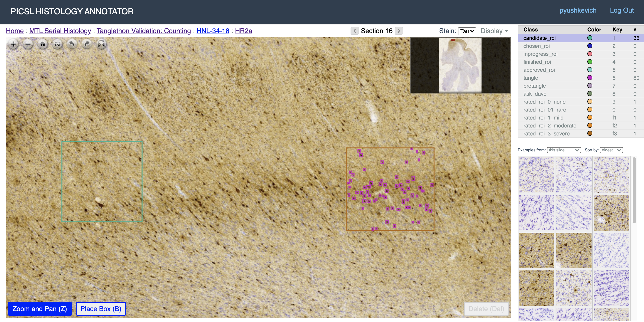
Task: Open the HNL-34-18 breadcrumb link
Action: (x=213, y=31)
